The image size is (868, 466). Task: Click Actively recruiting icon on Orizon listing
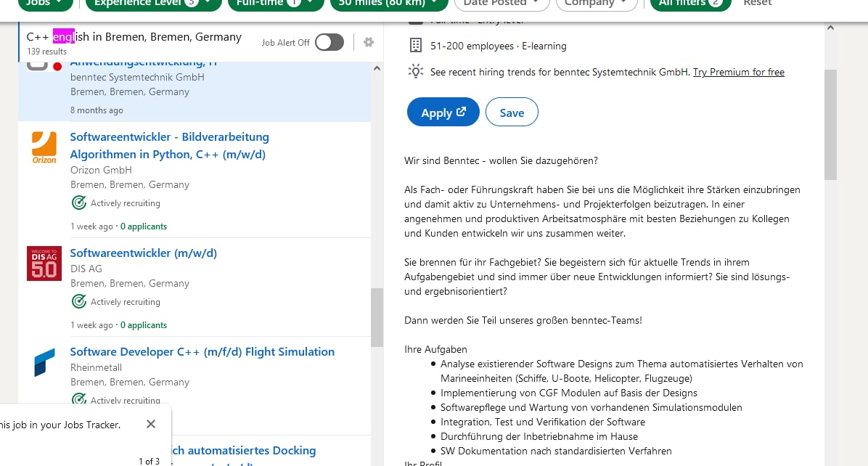79,203
